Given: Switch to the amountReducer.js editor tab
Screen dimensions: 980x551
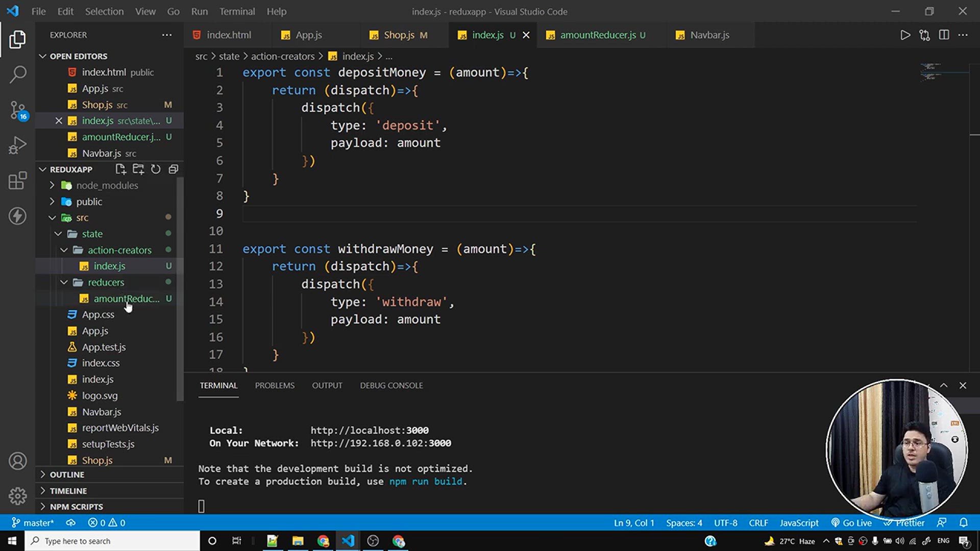Looking at the screenshot, I should tap(598, 35).
